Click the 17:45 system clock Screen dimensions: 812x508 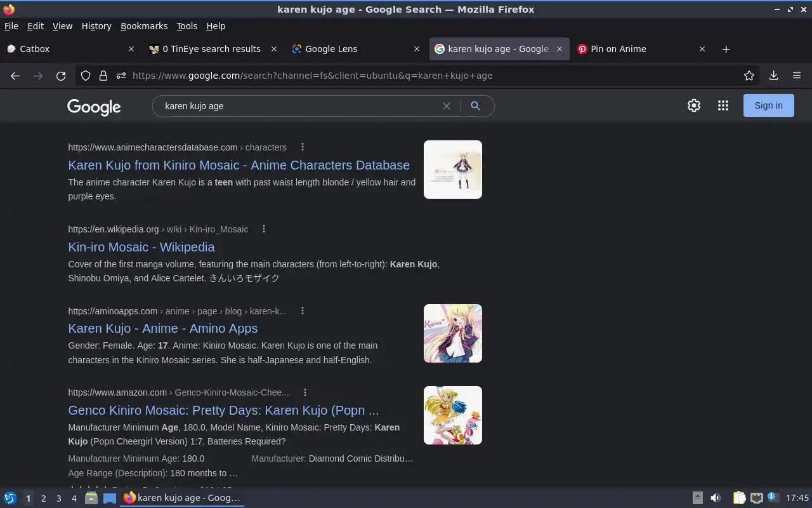coord(797,498)
